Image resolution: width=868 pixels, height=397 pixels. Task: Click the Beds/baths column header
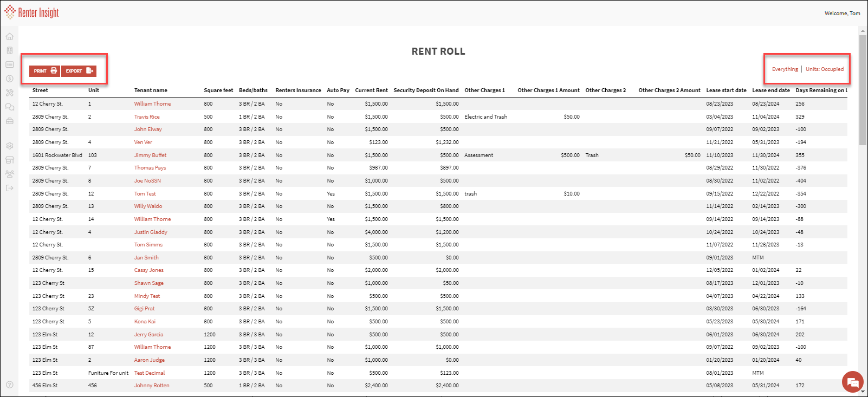tap(253, 90)
